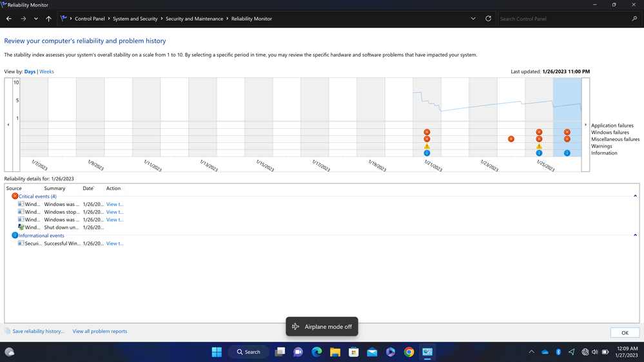Screen dimensions: 644x362
Task: Open View all problem reports link
Action: (x=100, y=331)
